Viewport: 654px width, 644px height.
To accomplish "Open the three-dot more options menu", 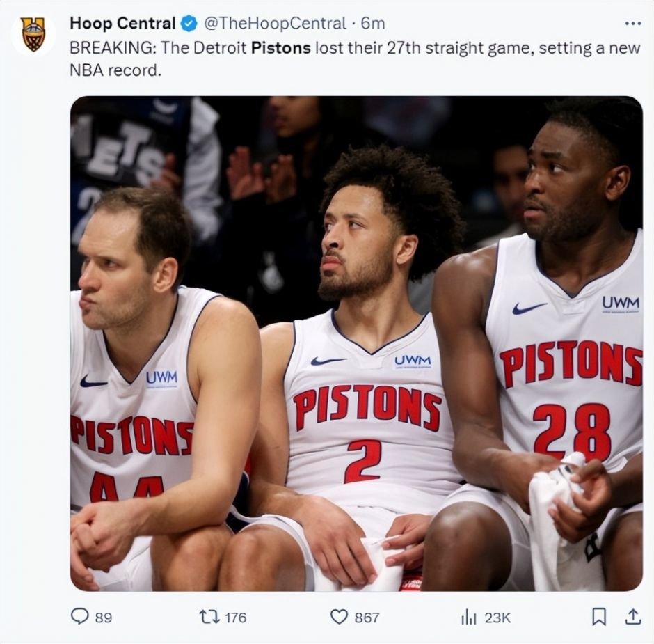I will pos(632,24).
